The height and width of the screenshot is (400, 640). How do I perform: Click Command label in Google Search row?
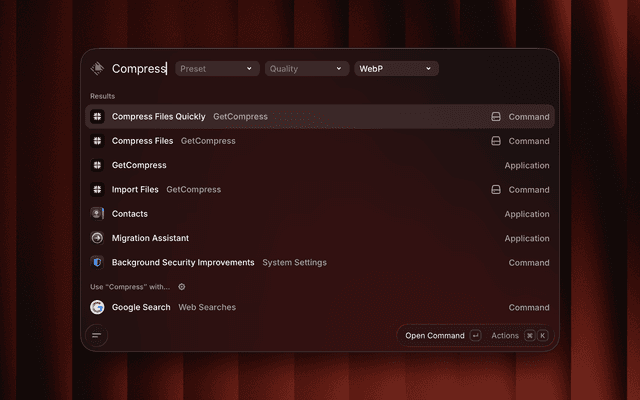(529, 307)
